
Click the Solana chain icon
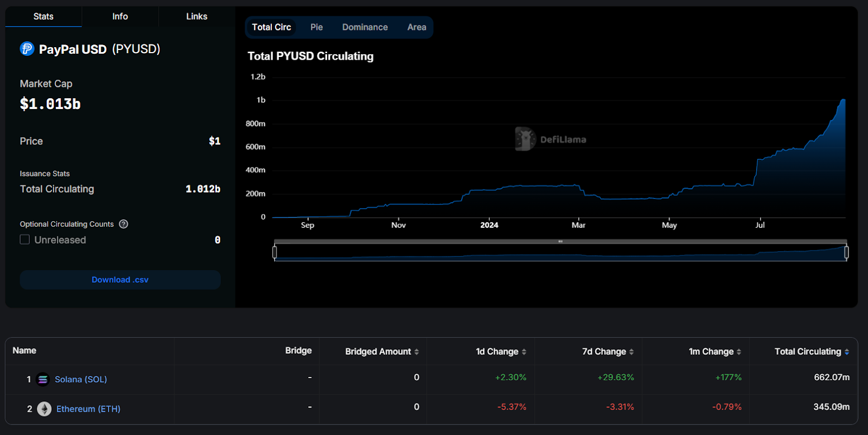43,380
